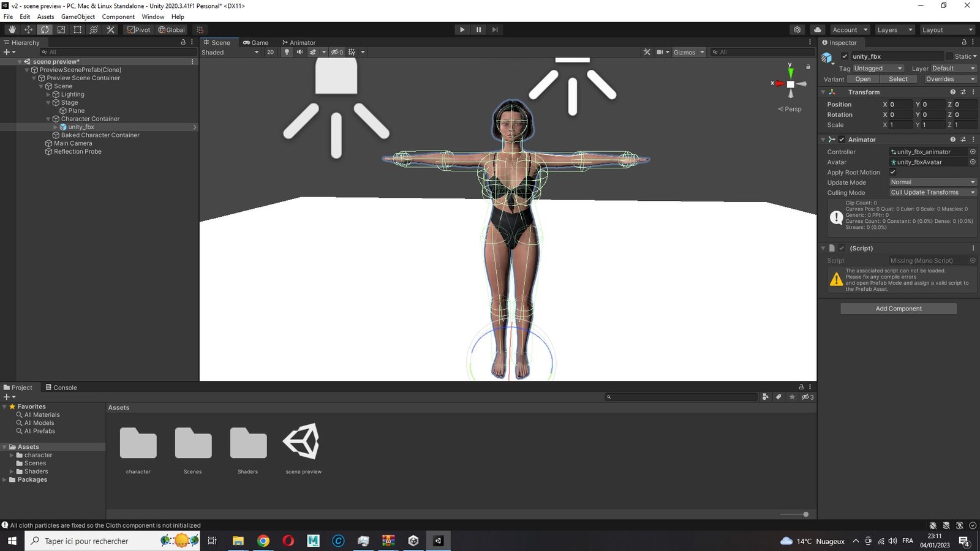This screenshot has width=980, height=551.
Task: Open the Shaded draw mode dropdown
Action: pyautogui.click(x=230, y=52)
